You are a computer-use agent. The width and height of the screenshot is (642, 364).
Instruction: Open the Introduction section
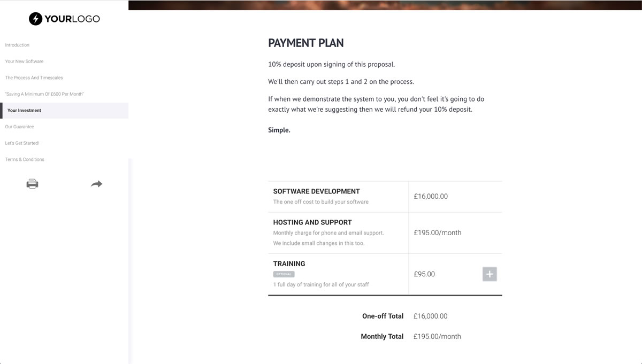(17, 45)
